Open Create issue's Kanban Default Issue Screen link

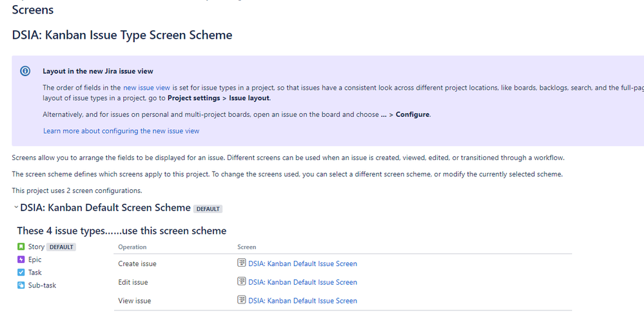pos(303,263)
